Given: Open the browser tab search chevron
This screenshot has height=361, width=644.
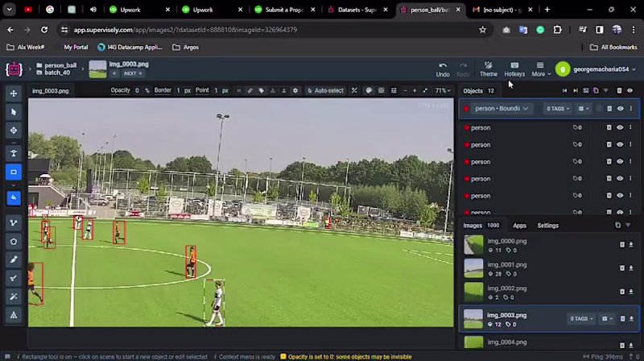Looking at the screenshot, I should pyautogui.click(x=9, y=10).
